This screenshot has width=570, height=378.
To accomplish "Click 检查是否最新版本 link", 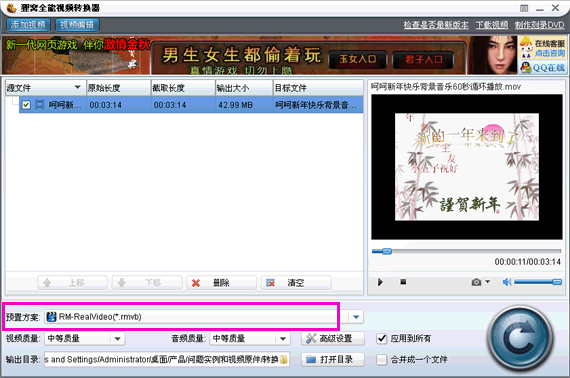I will tap(436, 25).
